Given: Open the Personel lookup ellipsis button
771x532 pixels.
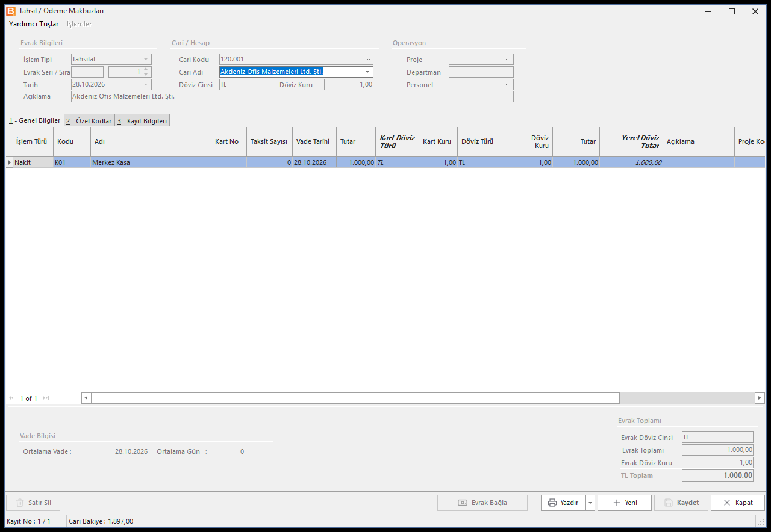Looking at the screenshot, I should click(508, 85).
